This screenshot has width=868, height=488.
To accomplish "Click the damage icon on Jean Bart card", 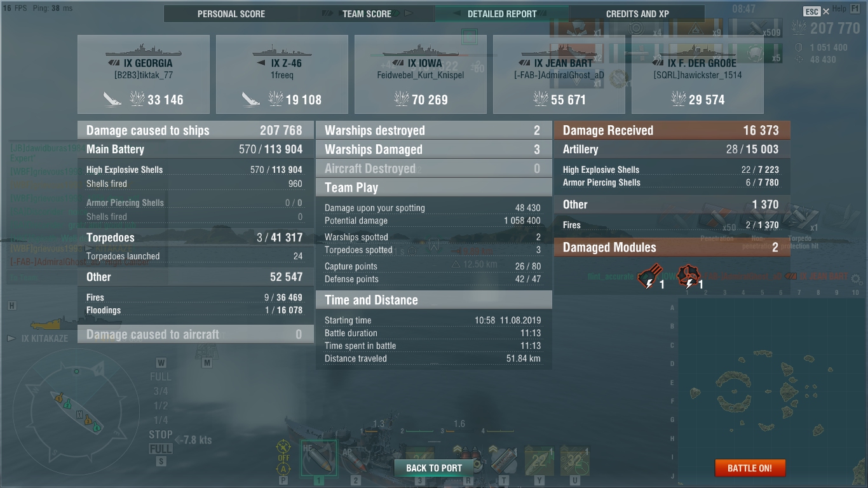I will (540, 99).
